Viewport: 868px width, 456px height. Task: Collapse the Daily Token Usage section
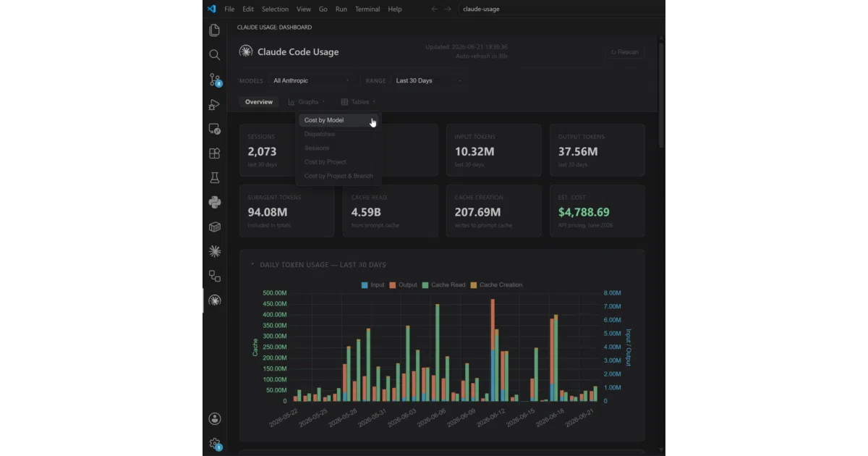point(252,265)
